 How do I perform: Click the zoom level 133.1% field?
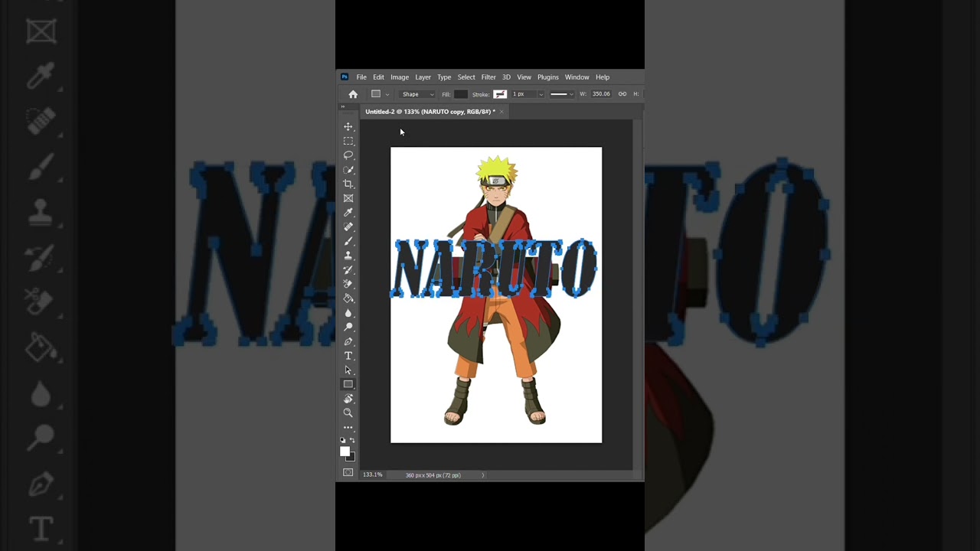pos(373,475)
